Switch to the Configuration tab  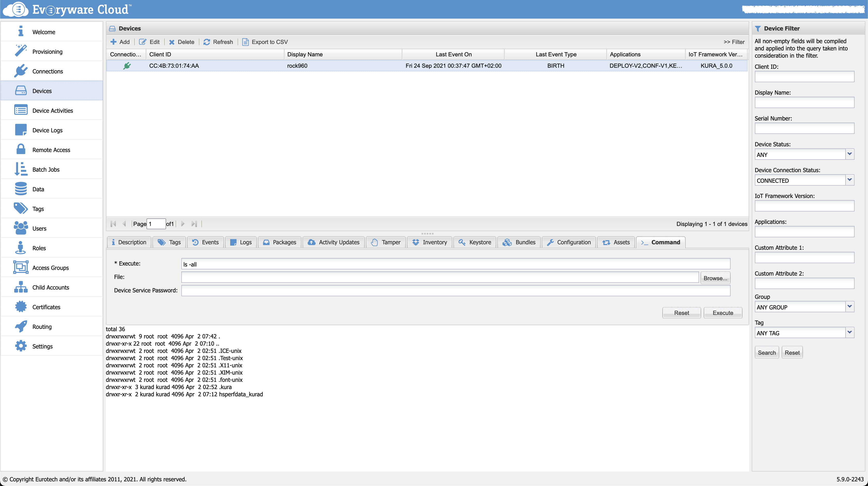click(x=569, y=242)
